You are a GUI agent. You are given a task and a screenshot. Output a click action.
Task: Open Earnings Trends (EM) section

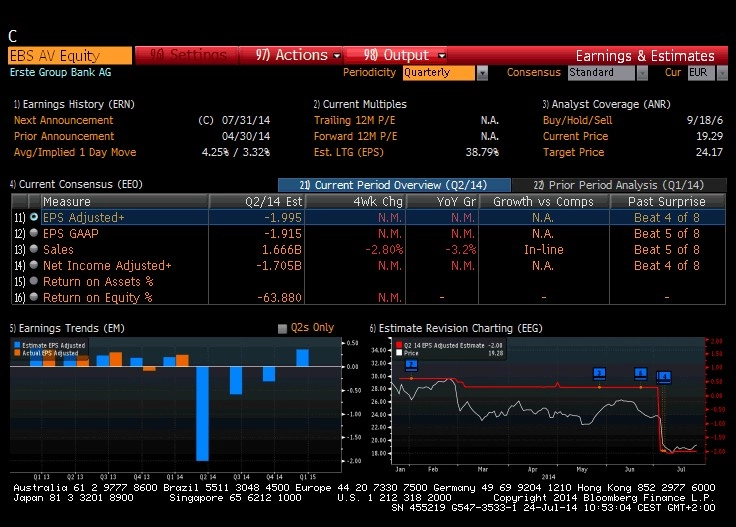pyautogui.click(x=67, y=328)
